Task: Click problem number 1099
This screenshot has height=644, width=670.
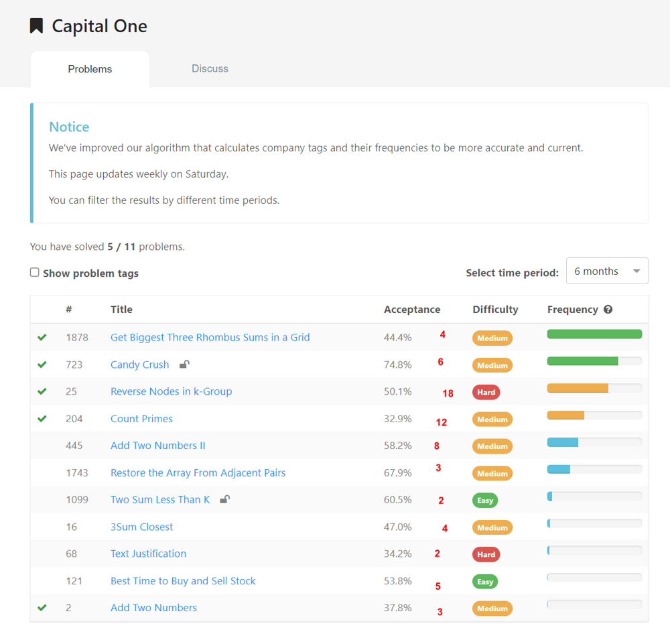Action: (x=77, y=499)
